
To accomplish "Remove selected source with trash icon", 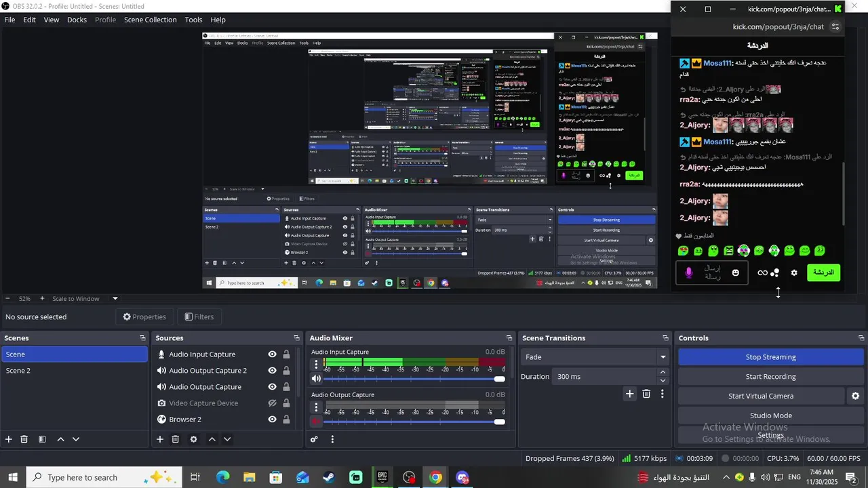I will click(176, 439).
